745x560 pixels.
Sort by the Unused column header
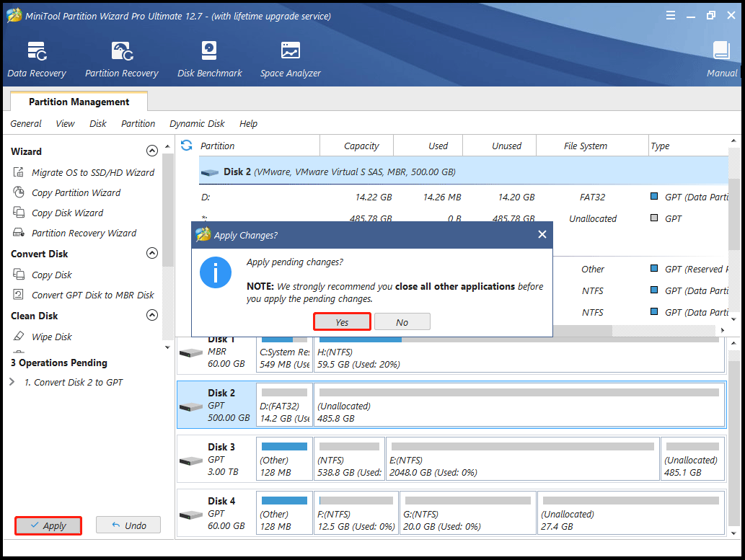pyautogui.click(x=499, y=146)
